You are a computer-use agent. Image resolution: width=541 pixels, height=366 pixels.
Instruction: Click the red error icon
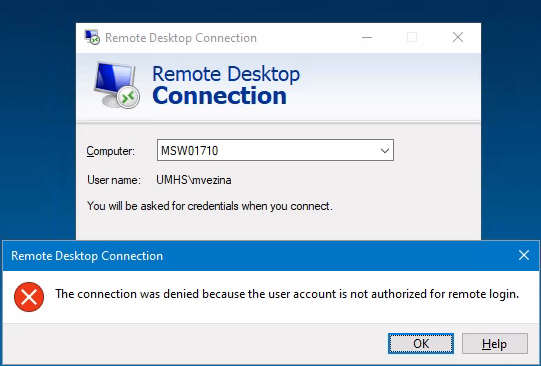(29, 297)
